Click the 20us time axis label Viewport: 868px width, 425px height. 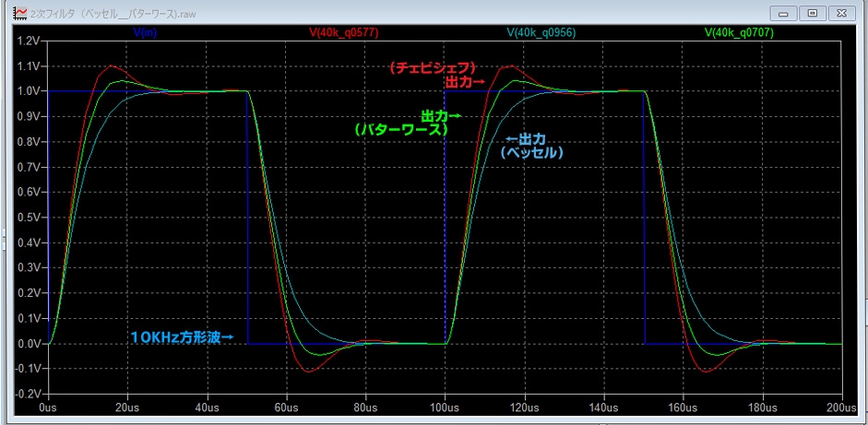tap(128, 407)
